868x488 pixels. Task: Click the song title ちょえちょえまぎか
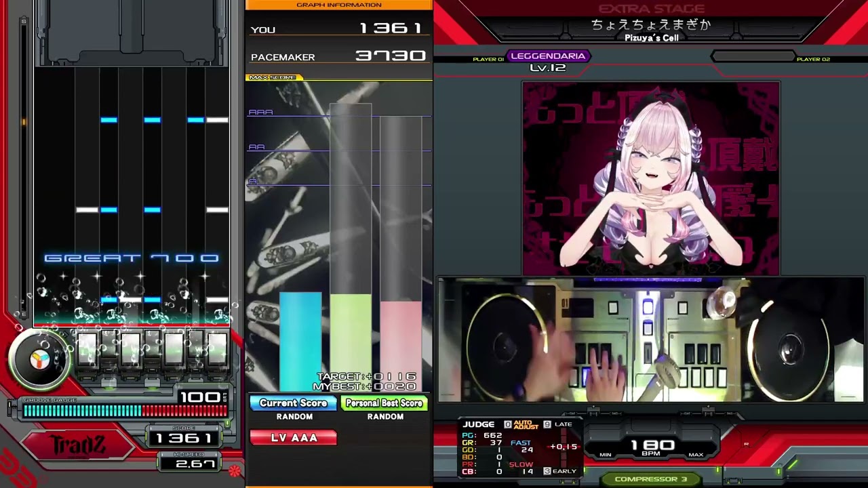[x=651, y=25]
